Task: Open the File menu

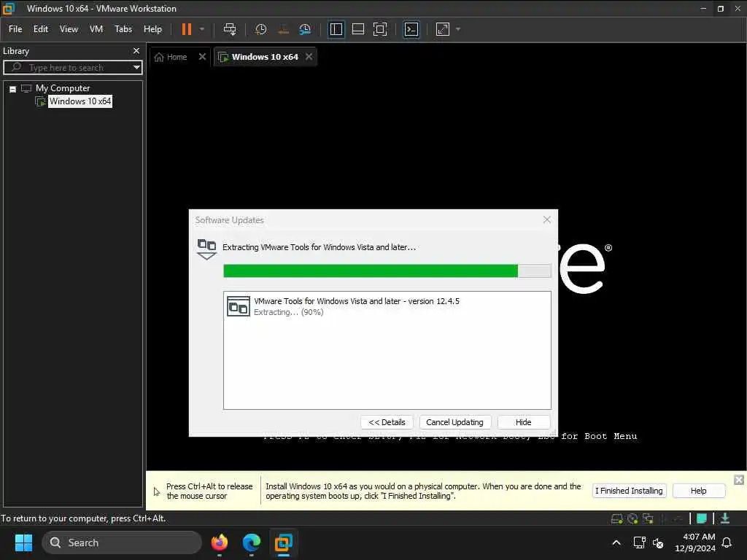Action: (15, 29)
